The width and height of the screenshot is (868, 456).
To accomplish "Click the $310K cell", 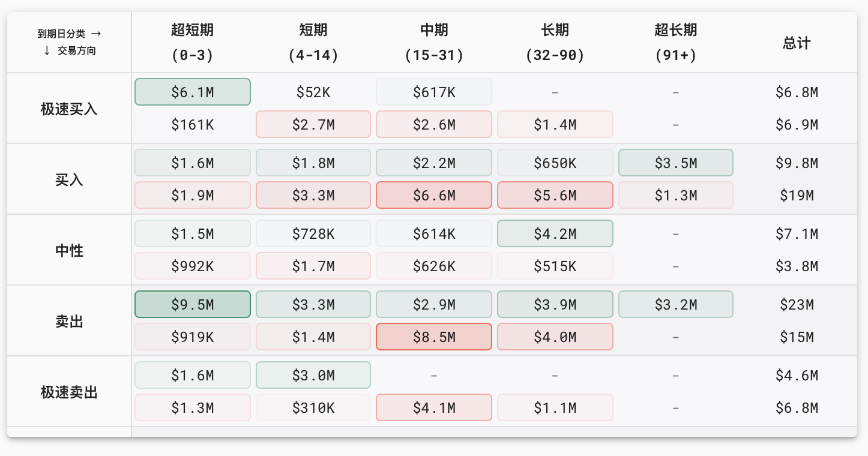I will tap(313, 407).
